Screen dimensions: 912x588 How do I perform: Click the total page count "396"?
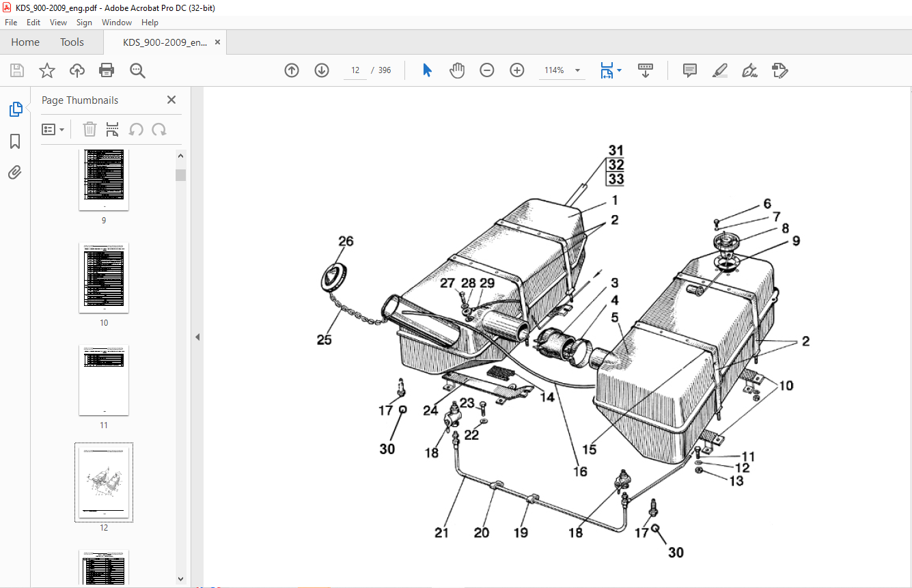pyautogui.click(x=385, y=70)
